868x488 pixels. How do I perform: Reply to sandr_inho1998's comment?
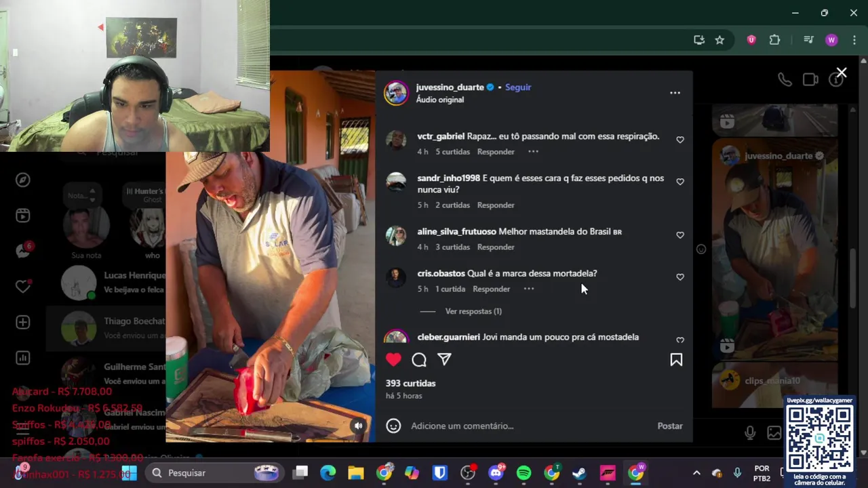click(496, 205)
